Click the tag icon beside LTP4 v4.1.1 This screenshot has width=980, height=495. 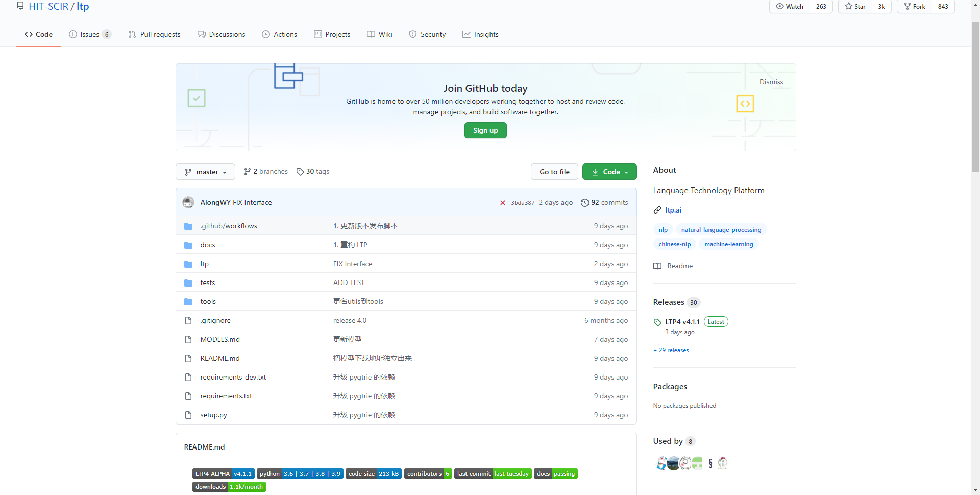click(x=657, y=322)
